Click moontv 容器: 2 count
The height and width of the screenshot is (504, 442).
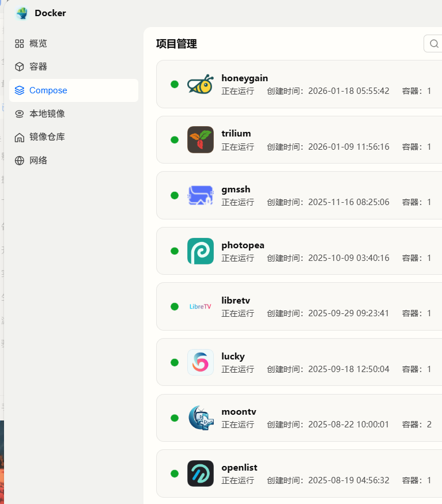[417, 425]
